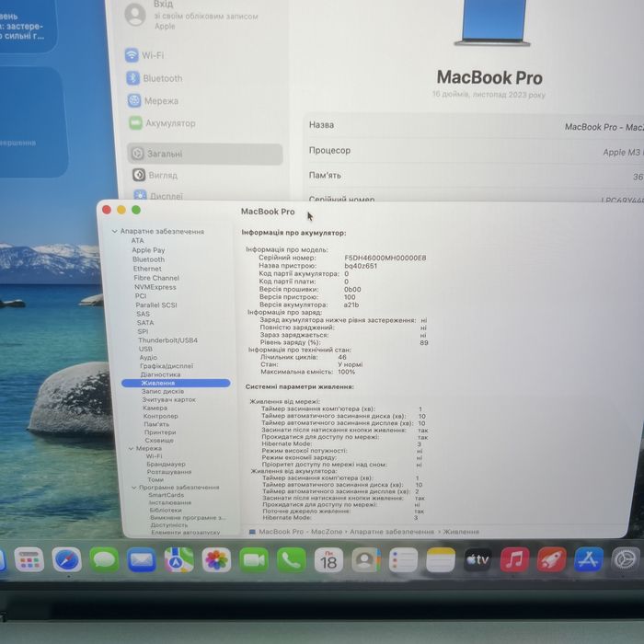Select Сховище in the hardware tree
Screen dimensions: 644x644
point(159,441)
